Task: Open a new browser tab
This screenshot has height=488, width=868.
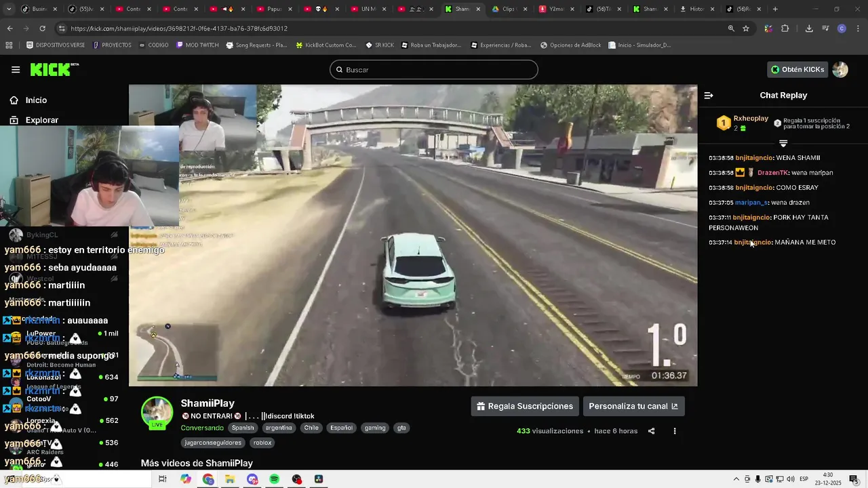Action: pos(775,9)
